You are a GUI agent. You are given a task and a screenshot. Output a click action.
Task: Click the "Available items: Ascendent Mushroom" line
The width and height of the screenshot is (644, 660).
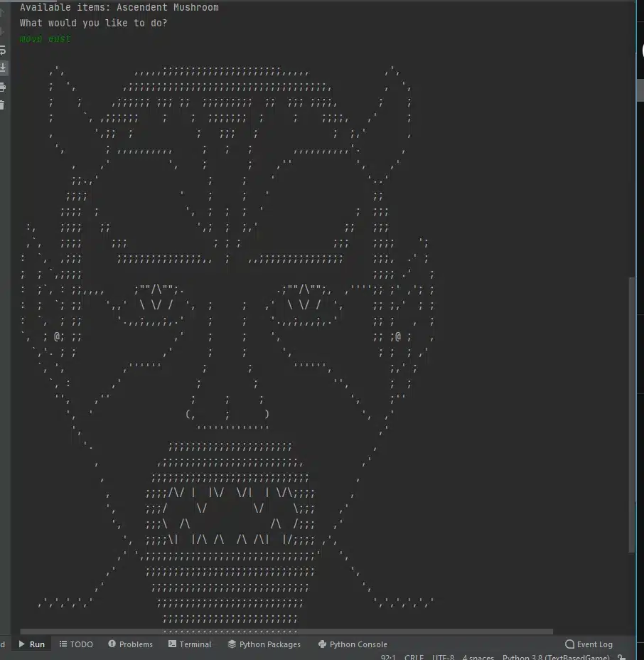pyautogui.click(x=119, y=7)
